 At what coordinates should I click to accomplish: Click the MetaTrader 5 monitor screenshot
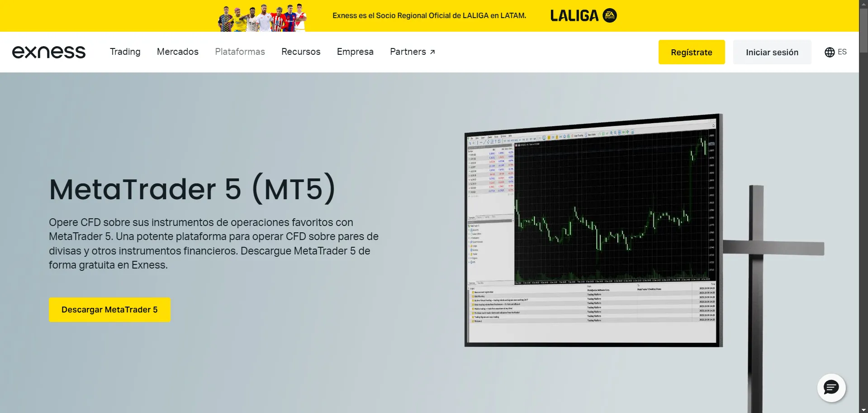pyautogui.click(x=593, y=231)
